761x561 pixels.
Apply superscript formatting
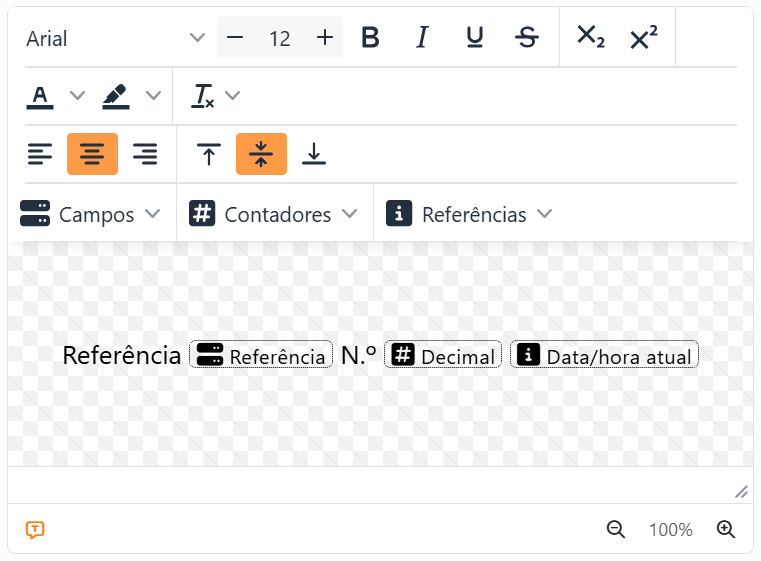point(644,37)
